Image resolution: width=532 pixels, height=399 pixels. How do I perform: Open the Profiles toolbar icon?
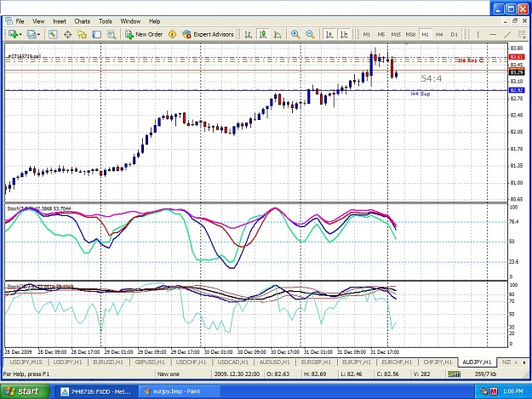click(31, 34)
